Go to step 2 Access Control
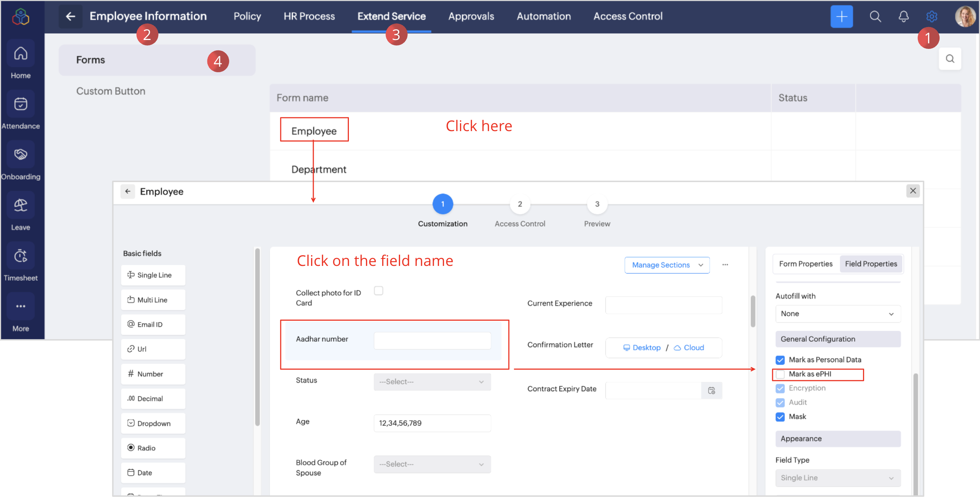 click(x=520, y=204)
